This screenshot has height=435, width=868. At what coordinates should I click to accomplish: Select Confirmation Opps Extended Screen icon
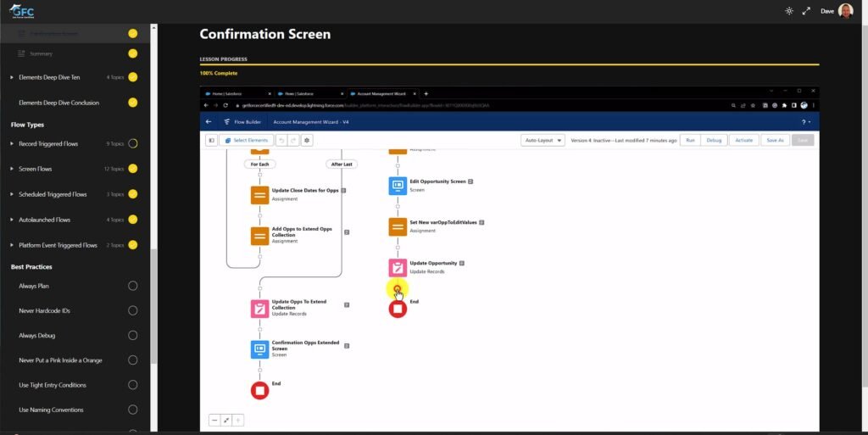click(x=259, y=349)
